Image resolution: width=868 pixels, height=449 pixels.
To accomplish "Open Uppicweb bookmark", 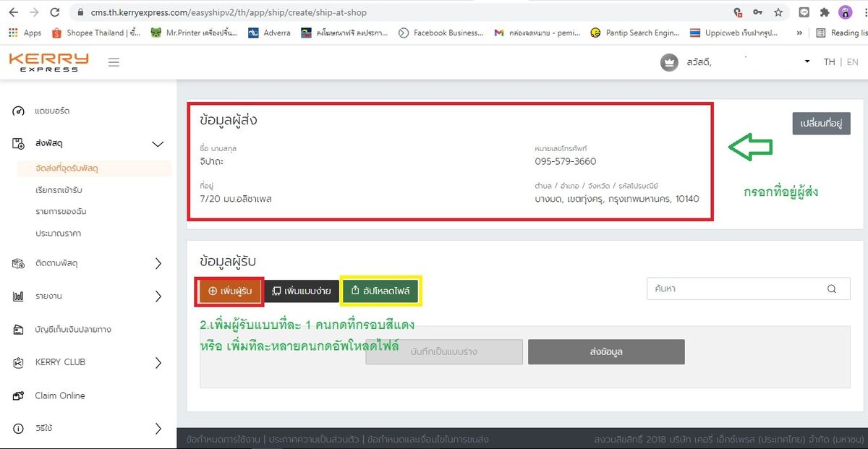I will point(735,33).
